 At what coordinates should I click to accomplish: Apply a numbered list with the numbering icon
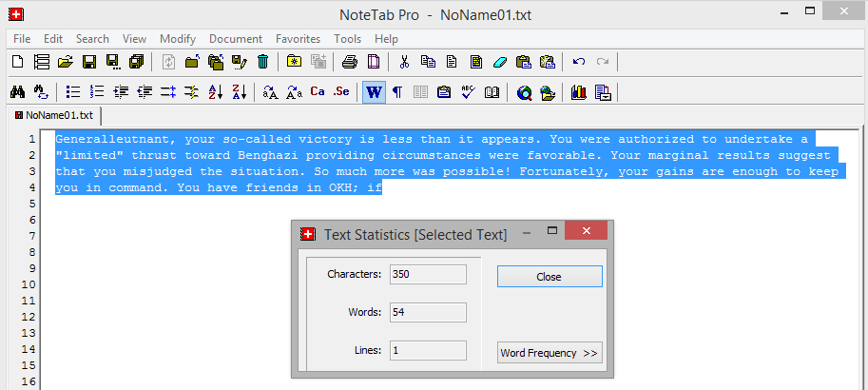click(97, 92)
